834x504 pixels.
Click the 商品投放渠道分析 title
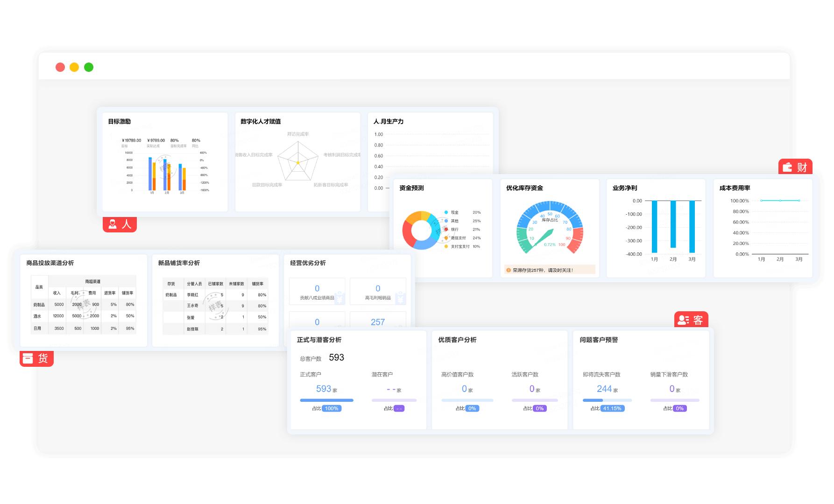click(x=50, y=263)
